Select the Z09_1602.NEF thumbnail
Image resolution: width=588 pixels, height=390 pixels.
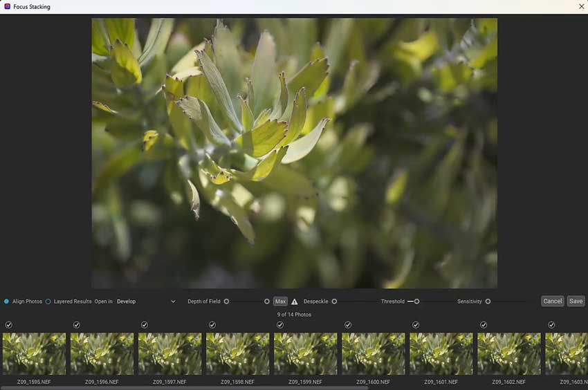[509, 353]
